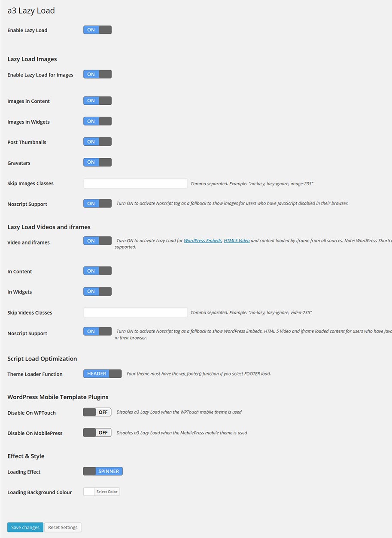
Task: Toggle the In Widgets video switch
Action: (x=97, y=292)
